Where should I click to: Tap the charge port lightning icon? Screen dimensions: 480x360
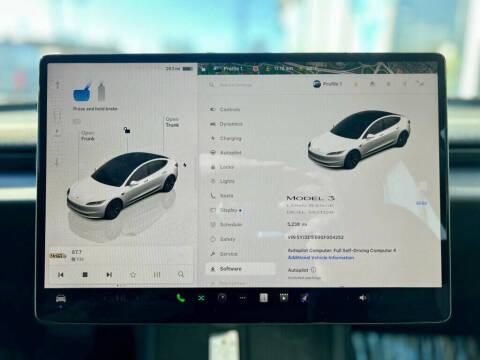tap(185, 164)
